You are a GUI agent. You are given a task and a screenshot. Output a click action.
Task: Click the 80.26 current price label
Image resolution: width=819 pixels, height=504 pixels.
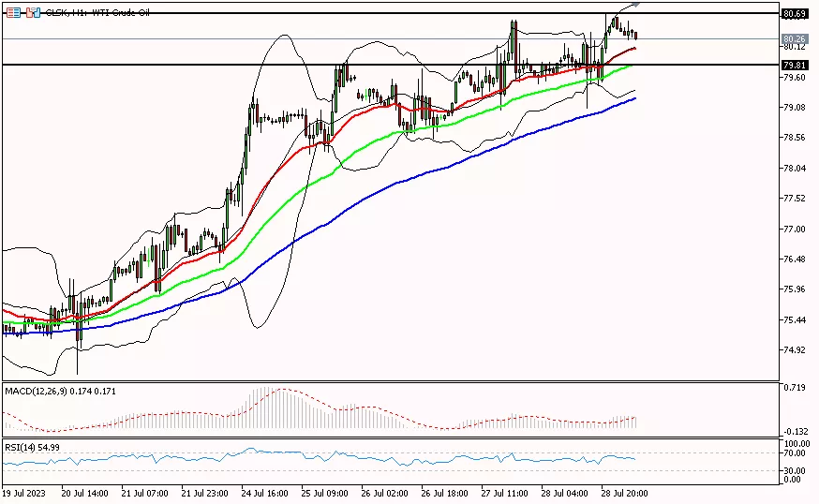click(794, 39)
